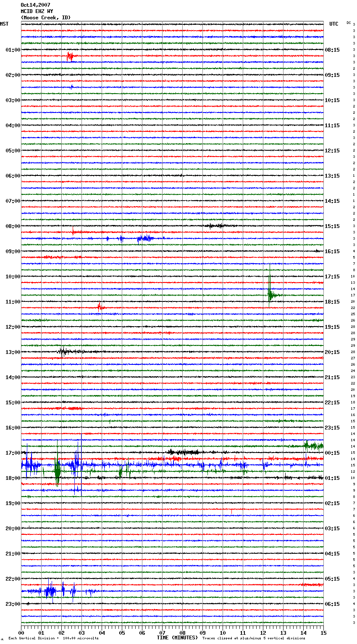The image size is (357, 644).
Task: Click the 21:00 MST row label
Action: click(x=13, y=554)
